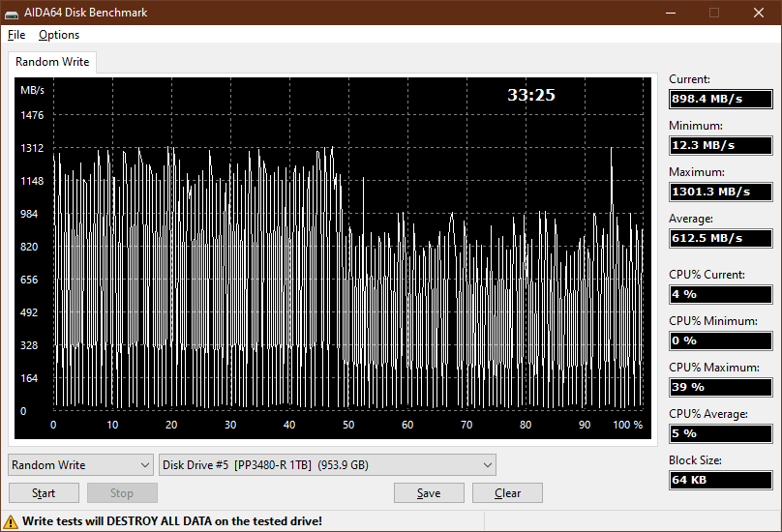Click the CPU% Maximum value 39 %
Viewport: 782px width, 532px height.
click(721, 387)
